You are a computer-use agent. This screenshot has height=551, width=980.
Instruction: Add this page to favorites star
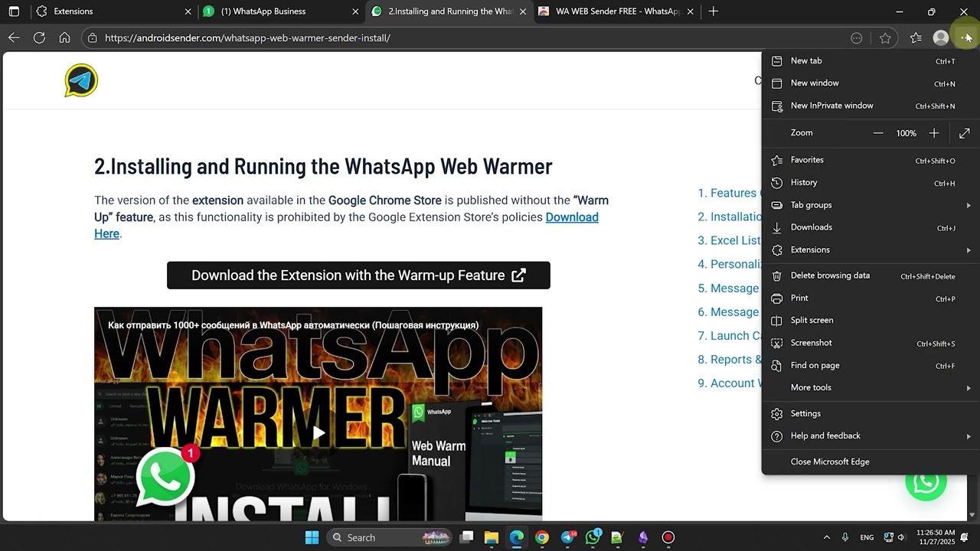pos(885,37)
